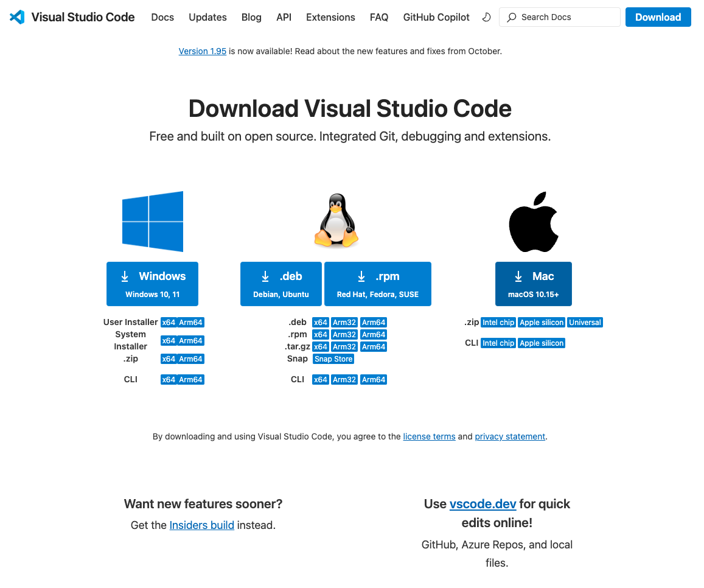Select Intel chip for Mac .zip
The width and height of the screenshot is (704, 588).
click(x=498, y=323)
